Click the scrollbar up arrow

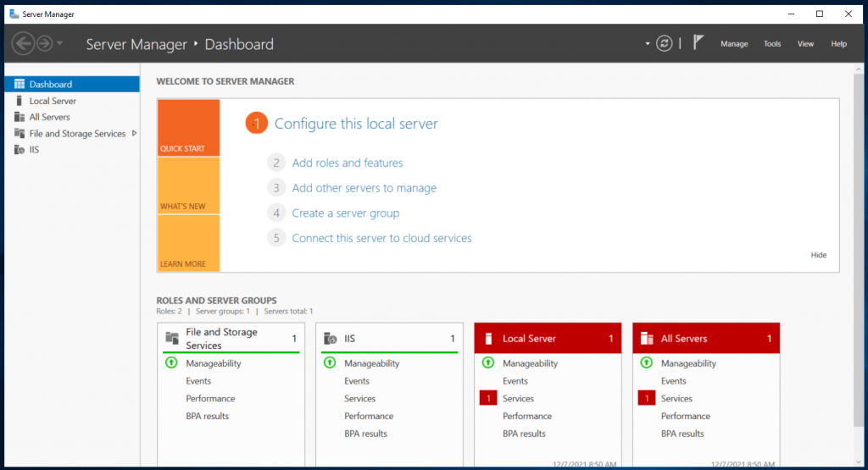859,69
